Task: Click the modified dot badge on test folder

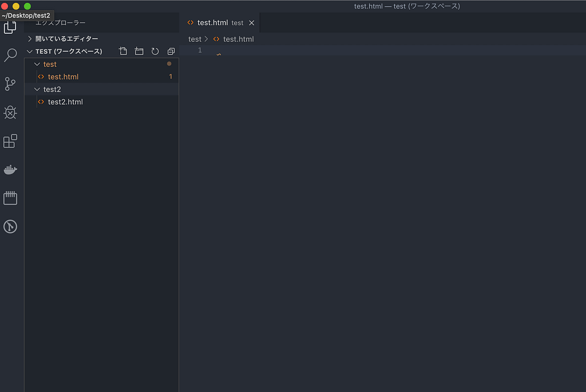Action: pyautogui.click(x=169, y=64)
